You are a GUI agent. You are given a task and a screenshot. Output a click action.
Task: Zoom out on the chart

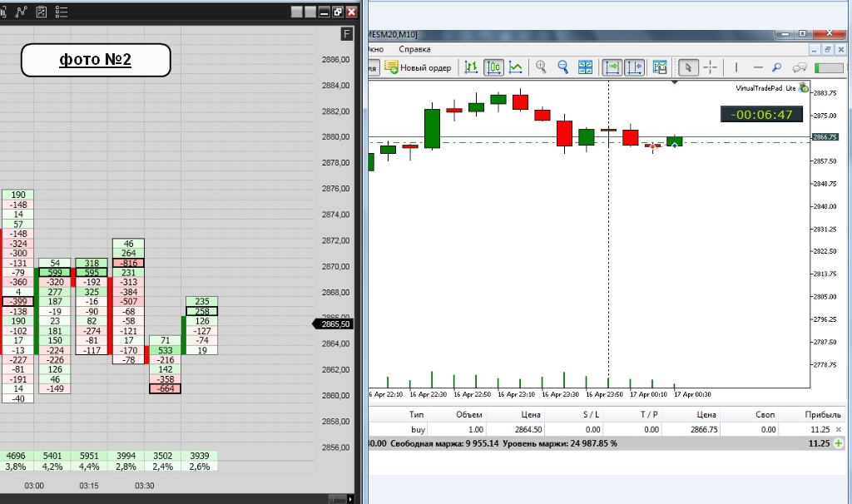563,67
